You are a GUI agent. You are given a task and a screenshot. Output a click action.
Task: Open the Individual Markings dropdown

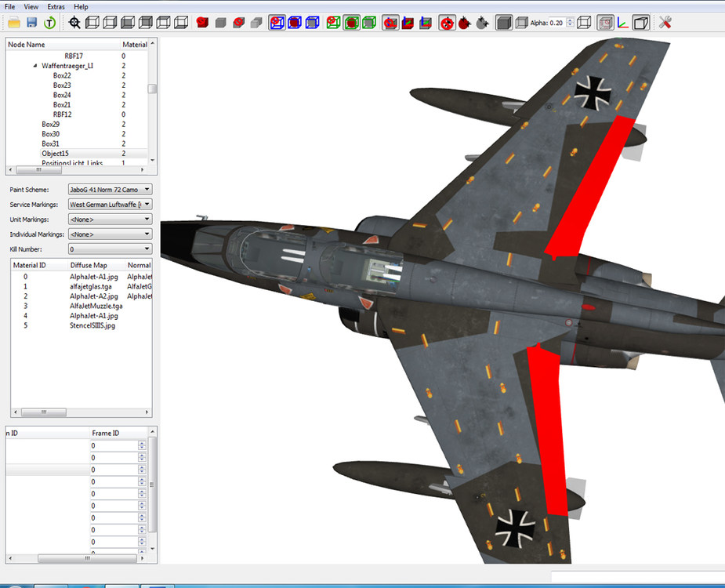pos(110,234)
